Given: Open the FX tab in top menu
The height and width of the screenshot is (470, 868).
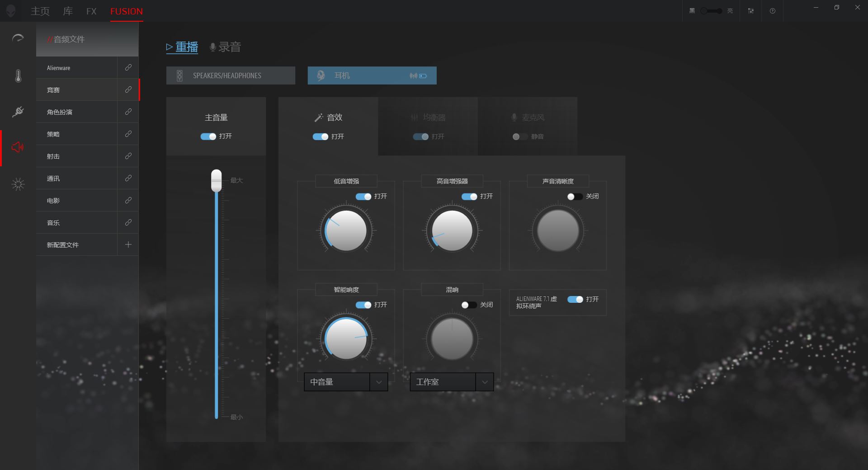Looking at the screenshot, I should (x=91, y=11).
